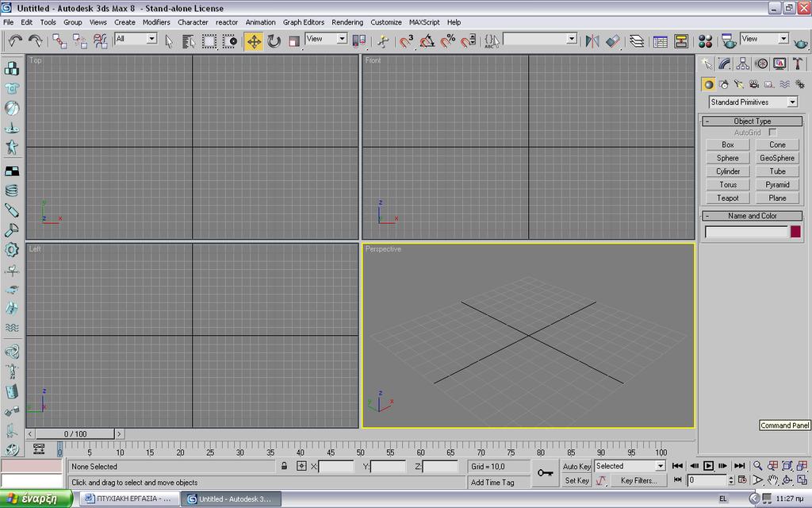812x508 pixels.
Task: Open the named selection sets dropdown
Action: pos(539,38)
